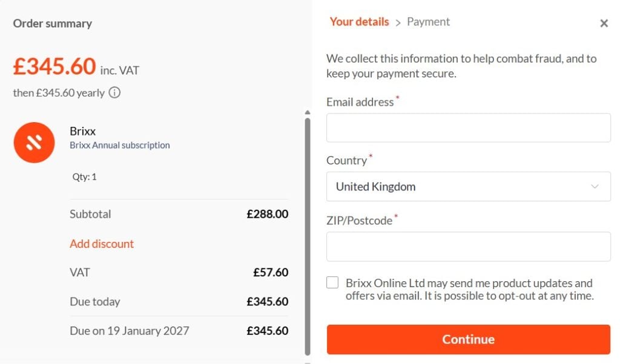Click the Brixx Annual subscription link
Screen dimensions: 620x364
click(120, 145)
